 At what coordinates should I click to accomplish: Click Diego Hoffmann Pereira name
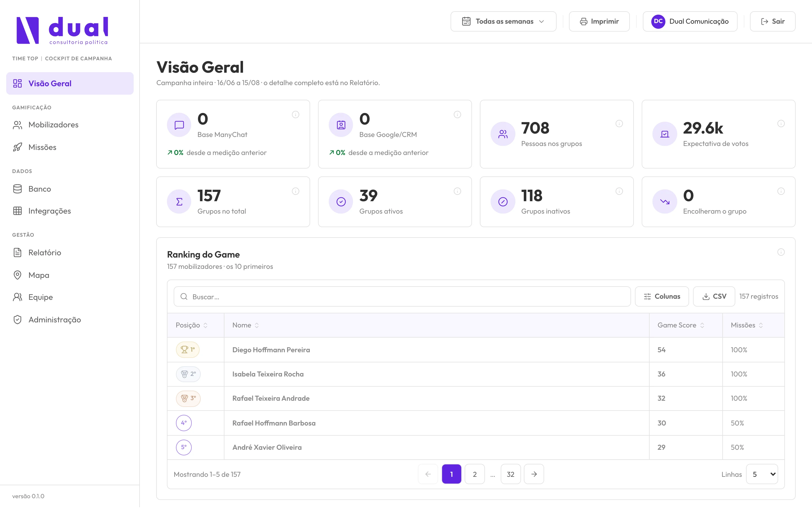(271, 350)
